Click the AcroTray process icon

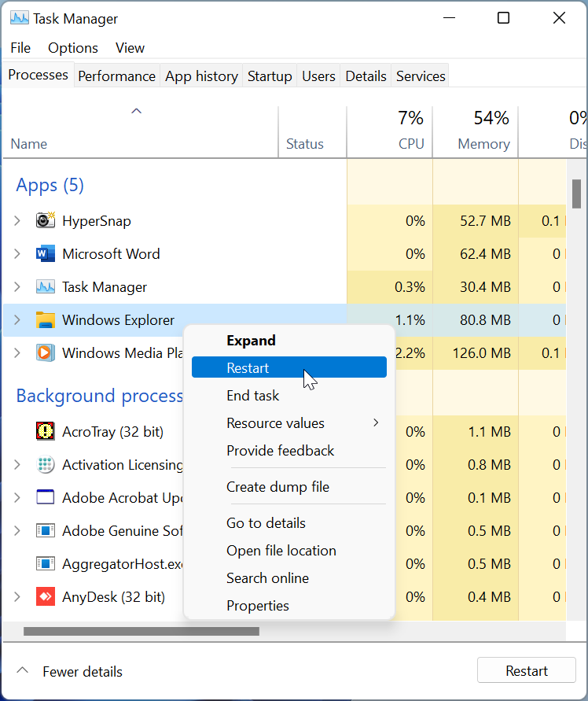(45, 431)
